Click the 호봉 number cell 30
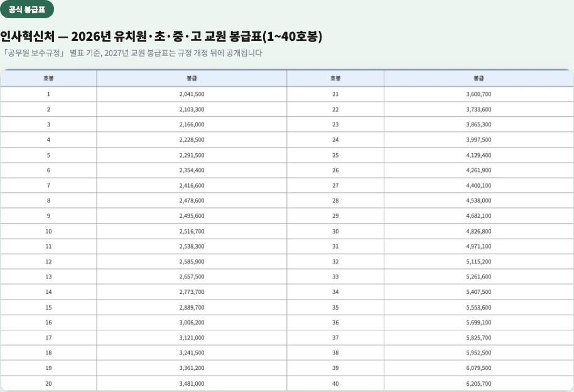 pos(335,232)
